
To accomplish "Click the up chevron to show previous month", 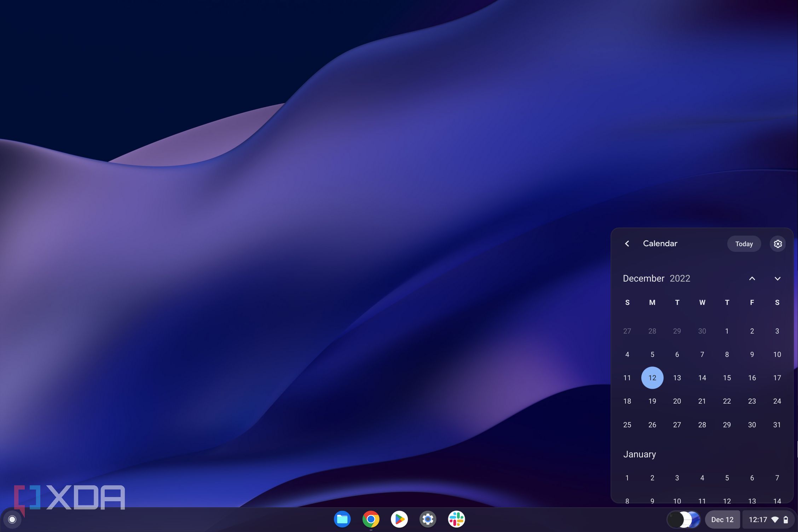I will click(x=752, y=279).
